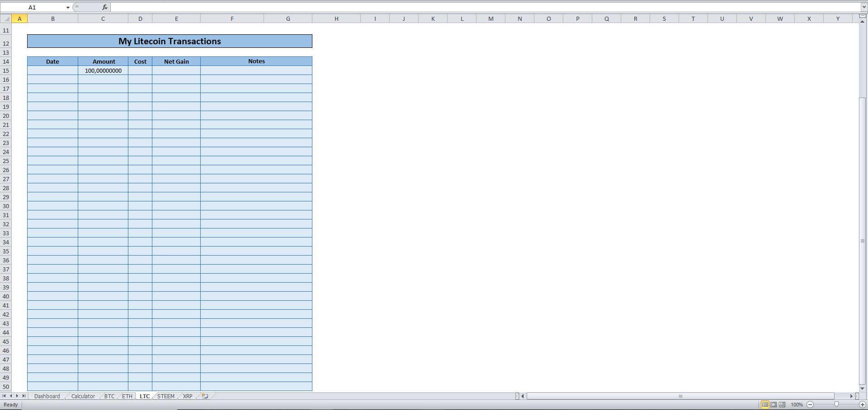
Task: Select column D header
Action: coord(140,19)
